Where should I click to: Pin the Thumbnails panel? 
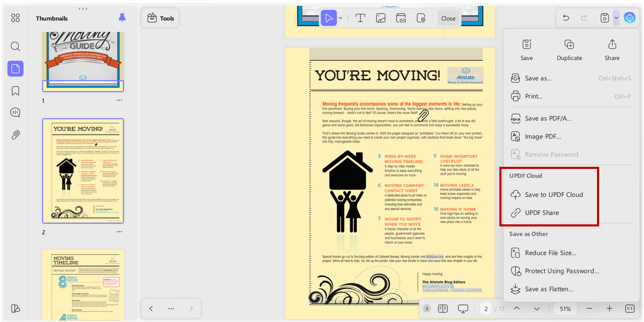point(122,18)
